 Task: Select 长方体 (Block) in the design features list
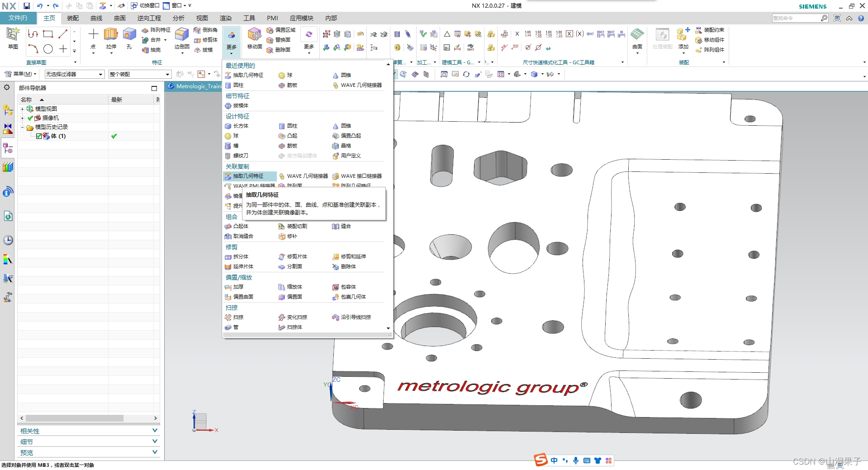tap(237, 126)
